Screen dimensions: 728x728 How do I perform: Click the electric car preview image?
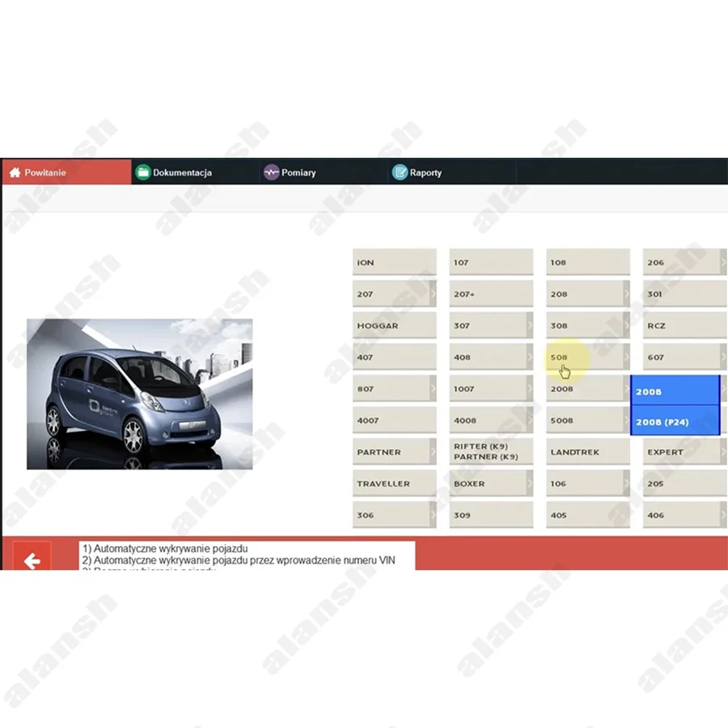(140, 394)
